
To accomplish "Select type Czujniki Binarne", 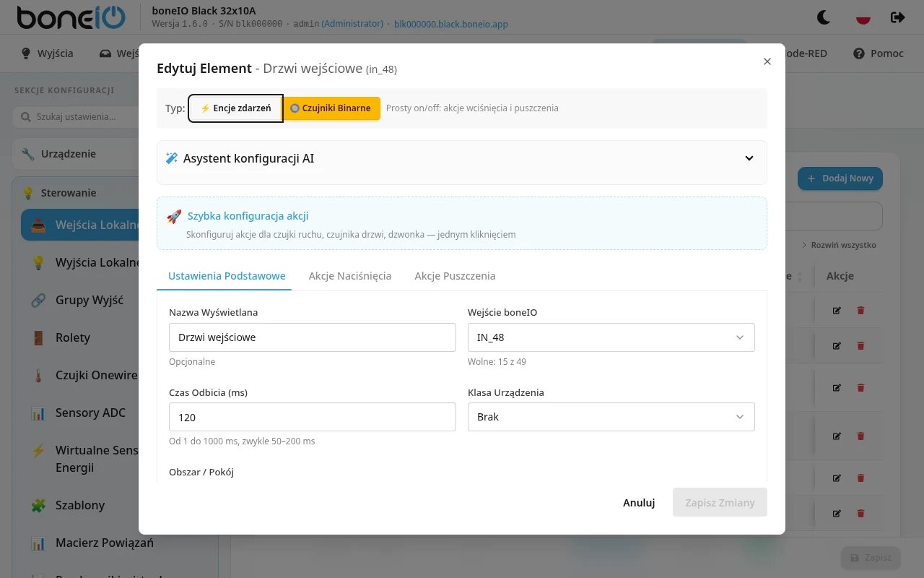I will pyautogui.click(x=331, y=108).
